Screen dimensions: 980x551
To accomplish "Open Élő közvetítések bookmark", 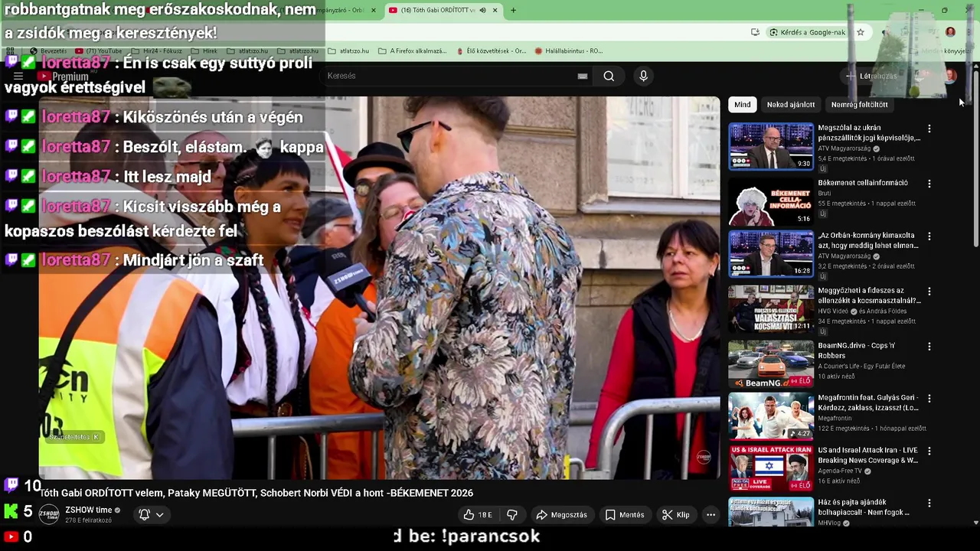I will [492, 51].
